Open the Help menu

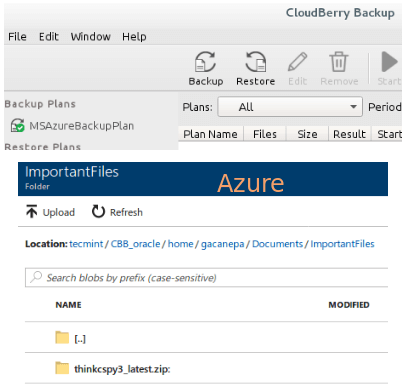pyautogui.click(x=134, y=37)
